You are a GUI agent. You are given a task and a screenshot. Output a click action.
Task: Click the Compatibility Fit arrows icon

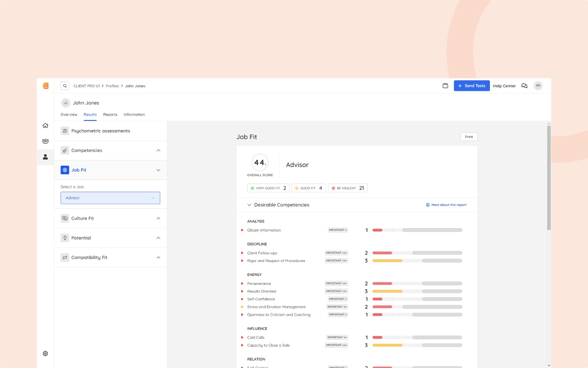(65, 257)
